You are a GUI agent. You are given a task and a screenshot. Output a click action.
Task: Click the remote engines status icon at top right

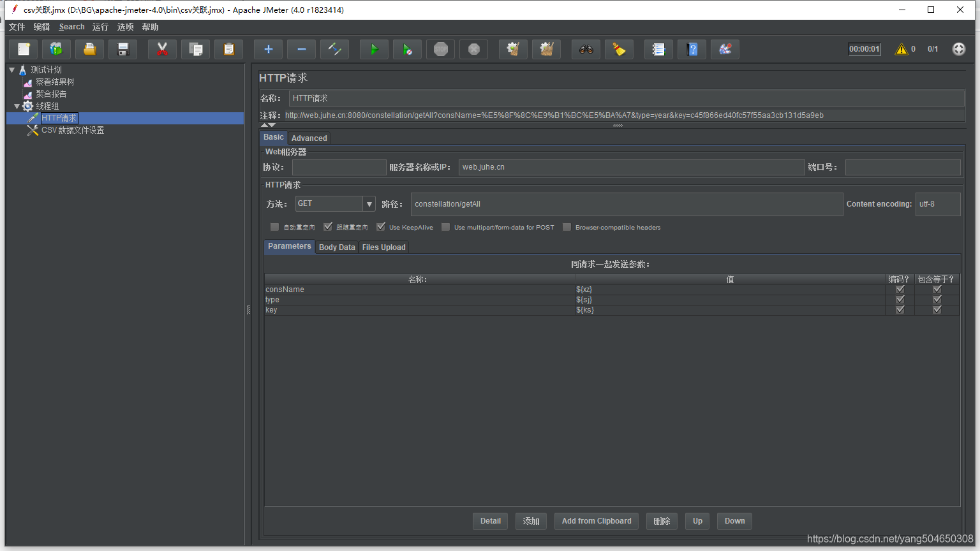pos(959,49)
